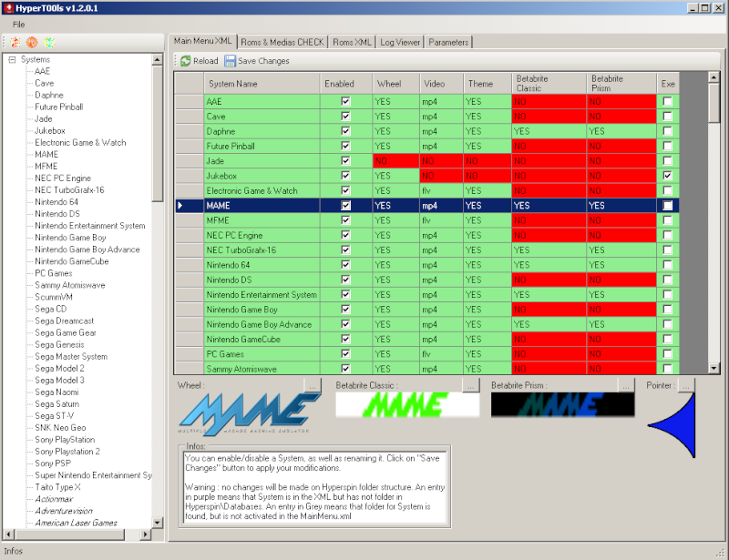Image resolution: width=729 pixels, height=560 pixels.
Task: Select the italic Actionmax tree entry
Action: tap(54, 499)
